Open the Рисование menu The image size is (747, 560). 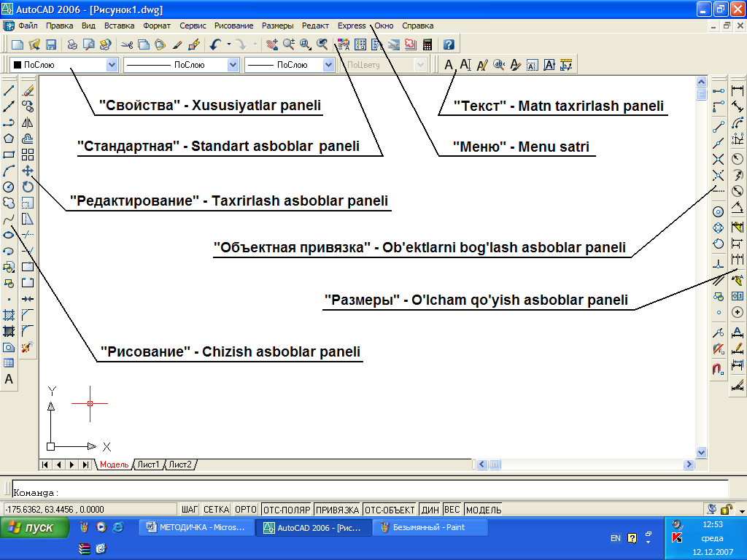(x=234, y=26)
